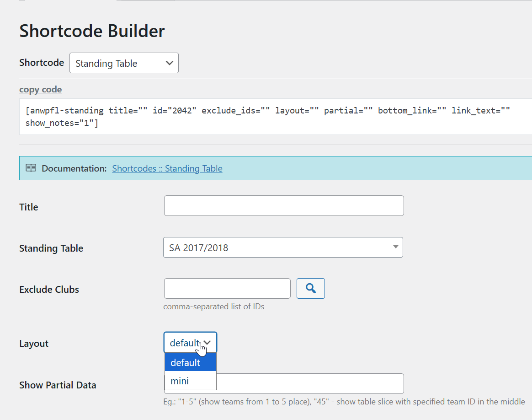The height and width of the screenshot is (420, 532).
Task: Click the Standing Table field label
Action: pyautogui.click(x=51, y=248)
